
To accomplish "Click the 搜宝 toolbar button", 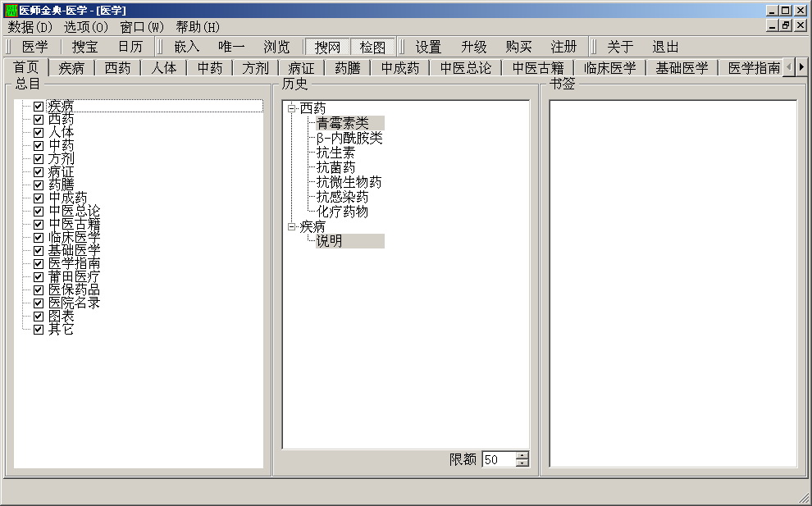I will (85, 47).
